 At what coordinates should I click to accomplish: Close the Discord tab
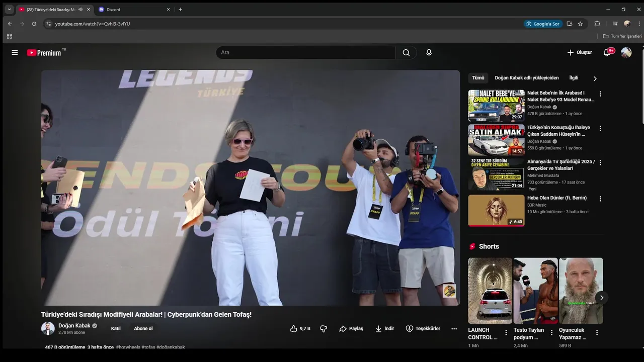point(169,10)
